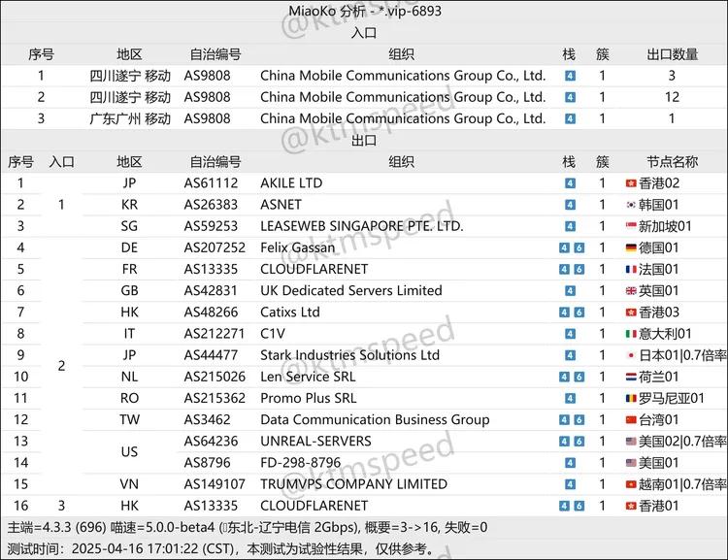
Task: Select the 出口 section header
Action: pyautogui.click(x=364, y=141)
